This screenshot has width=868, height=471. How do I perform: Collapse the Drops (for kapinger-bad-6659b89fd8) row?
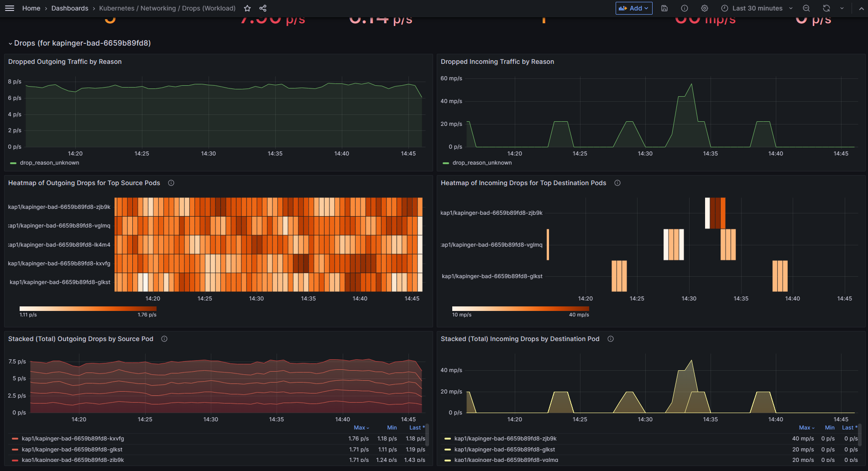[x=80, y=43]
